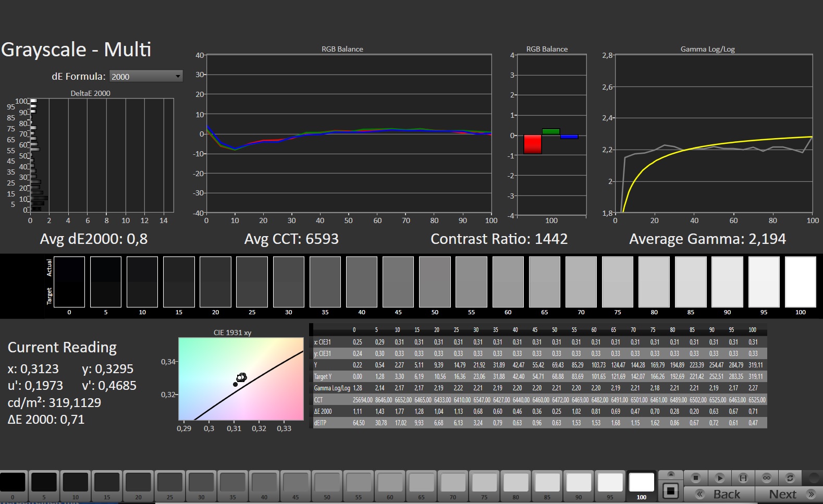Viewport: 823px width, 504px height.
Task: Expand the small up-arrow above the pattern icon
Action: [671, 474]
